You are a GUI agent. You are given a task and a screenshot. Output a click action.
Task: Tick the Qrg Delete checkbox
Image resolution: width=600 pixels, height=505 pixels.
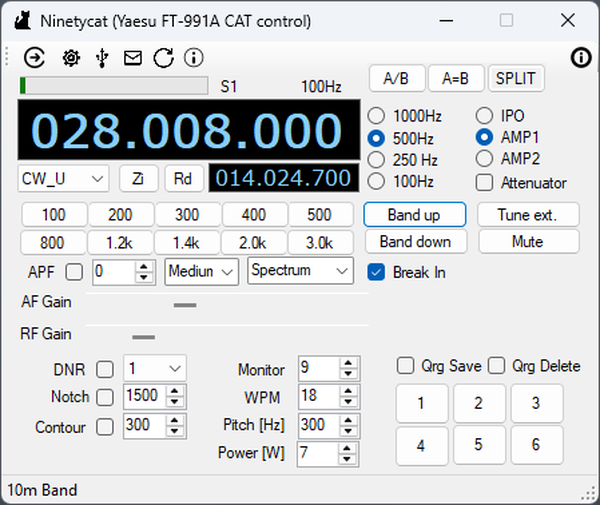tap(496, 365)
